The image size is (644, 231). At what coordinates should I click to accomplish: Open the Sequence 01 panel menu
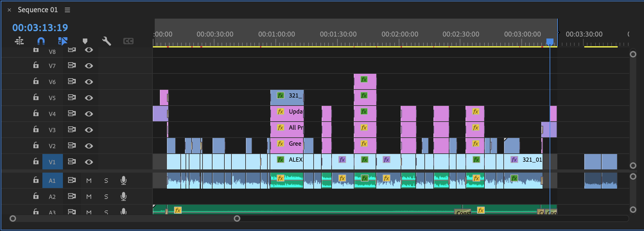(67, 10)
